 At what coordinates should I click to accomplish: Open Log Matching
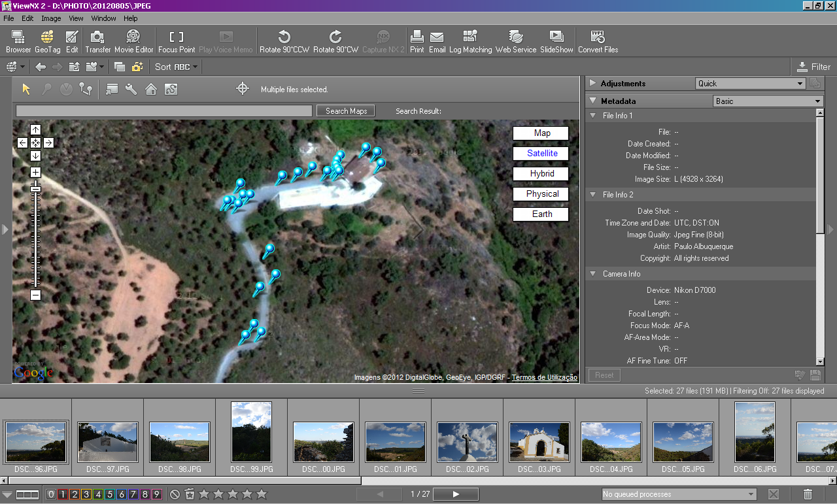click(x=470, y=41)
